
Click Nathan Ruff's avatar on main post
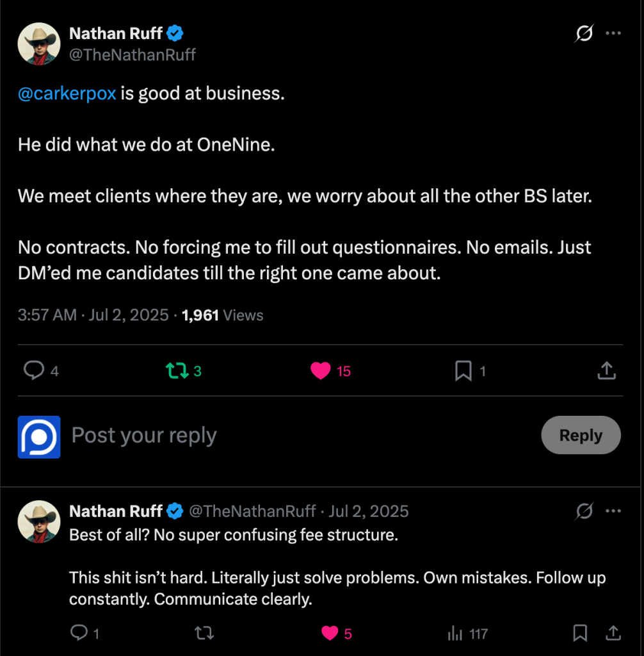39,44
